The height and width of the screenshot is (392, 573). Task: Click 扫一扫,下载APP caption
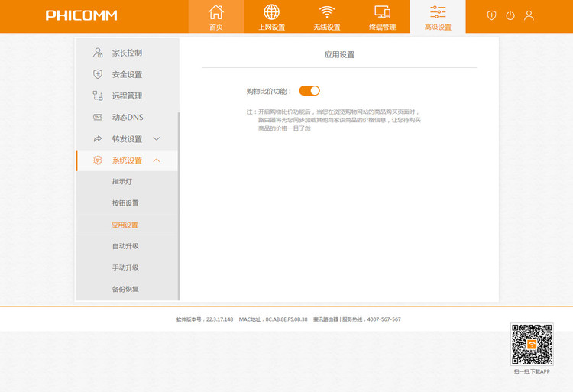532,371
